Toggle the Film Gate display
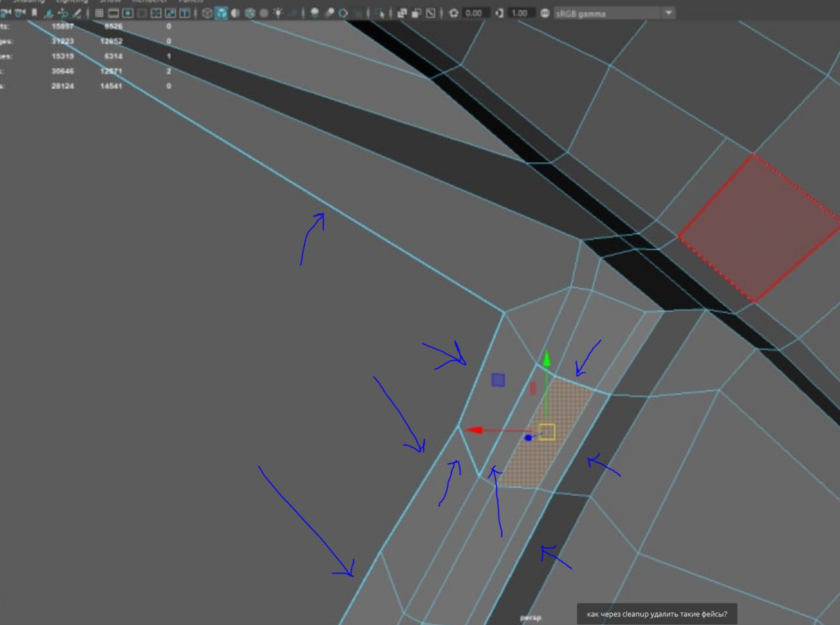This screenshot has height=625, width=840. point(114,12)
